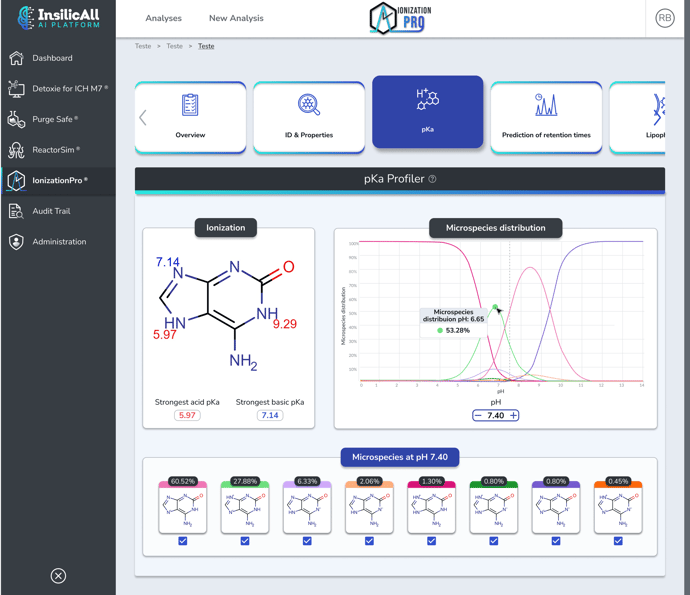The height and width of the screenshot is (595, 690).
Task: Click the strongest acid pKa value 5.97
Action: point(187,415)
